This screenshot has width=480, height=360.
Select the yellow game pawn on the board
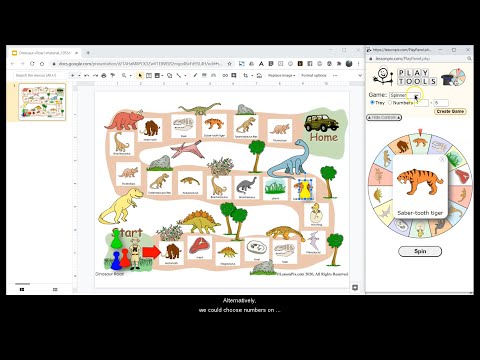[305, 190]
